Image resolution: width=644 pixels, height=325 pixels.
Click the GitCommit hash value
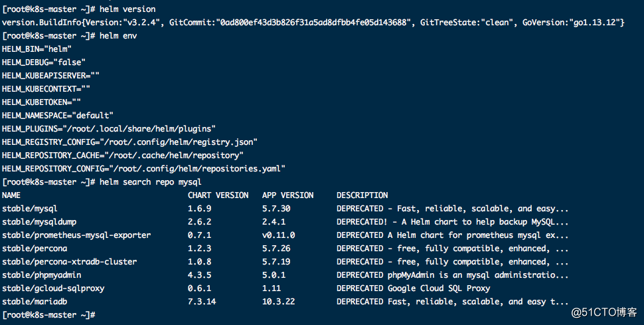pyautogui.click(x=316, y=23)
